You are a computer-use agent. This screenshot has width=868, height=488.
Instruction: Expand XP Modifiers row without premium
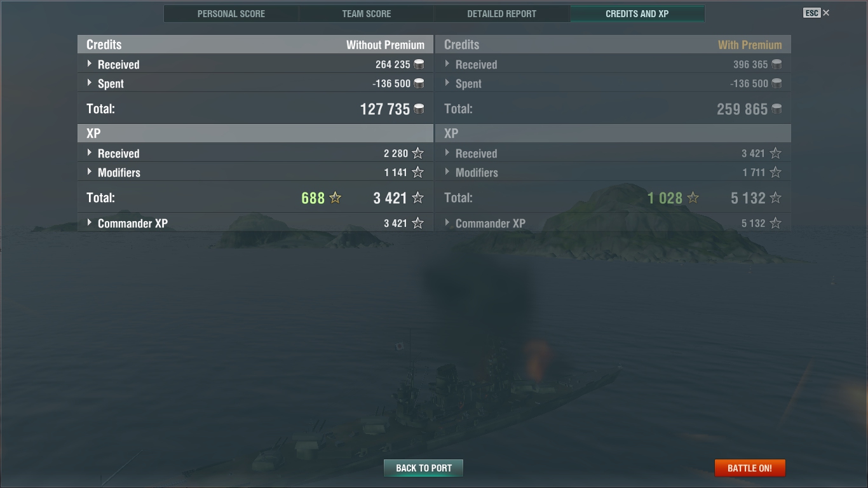pos(255,172)
